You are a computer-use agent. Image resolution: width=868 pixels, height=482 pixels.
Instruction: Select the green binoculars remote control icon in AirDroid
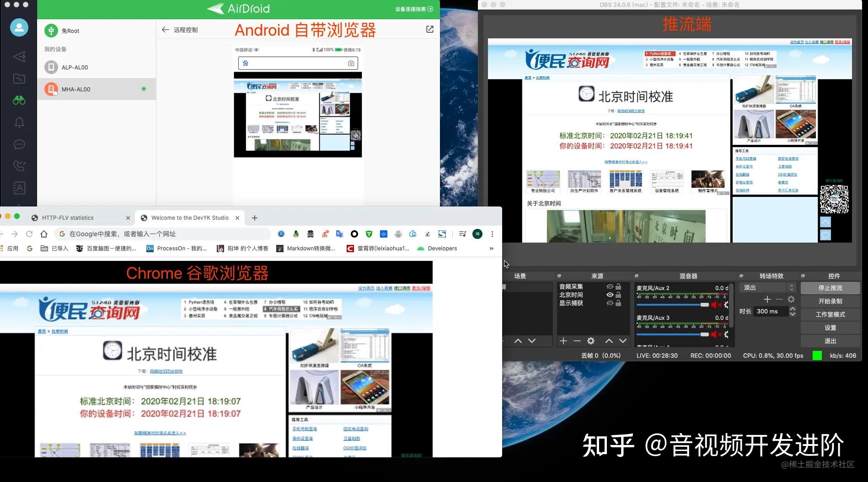point(20,100)
